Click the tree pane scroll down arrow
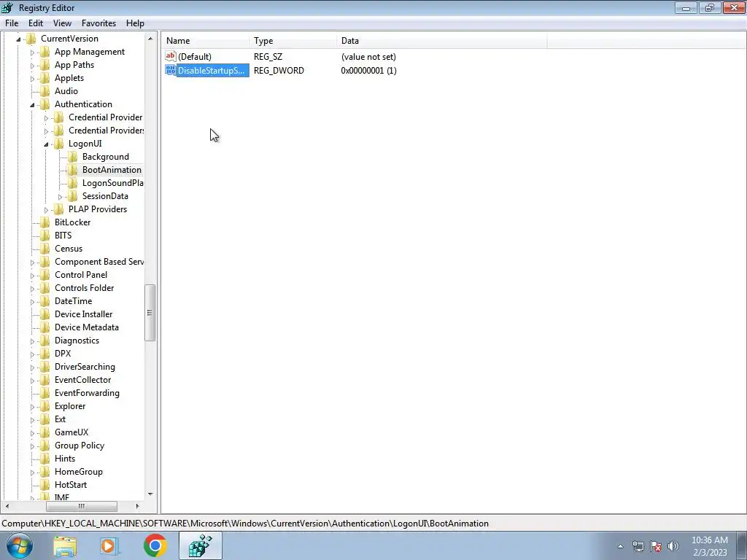This screenshot has height=560, width=747. click(150, 494)
